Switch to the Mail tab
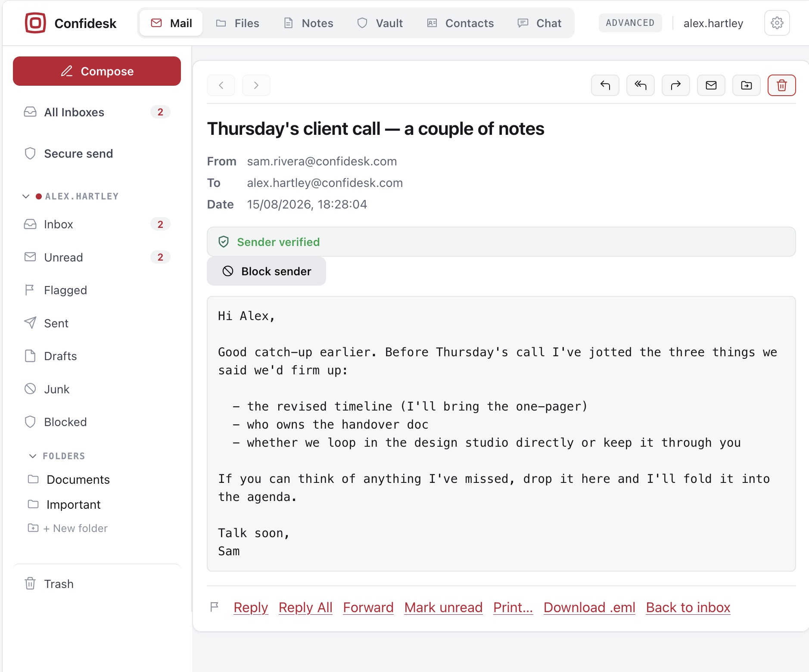The image size is (809, 672). coord(171,23)
